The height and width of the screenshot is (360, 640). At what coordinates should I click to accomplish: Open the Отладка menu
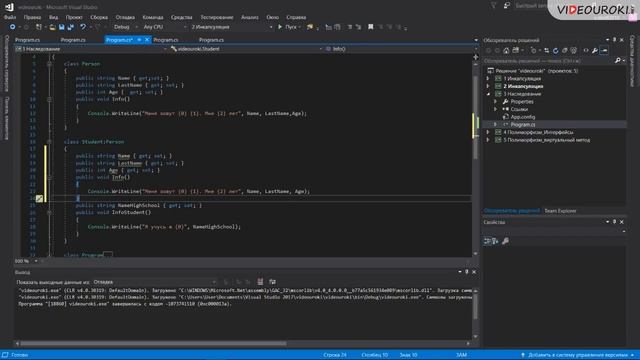pyautogui.click(x=125, y=17)
